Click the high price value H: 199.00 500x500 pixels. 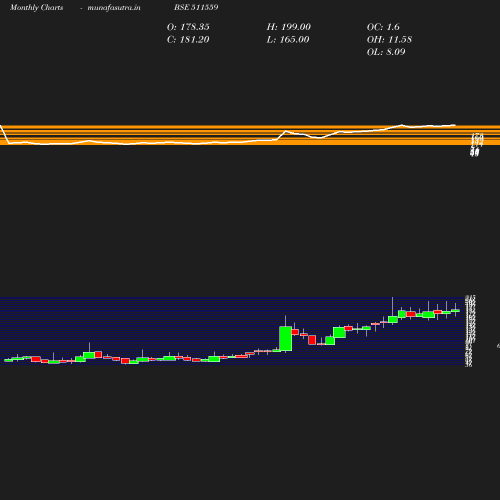(x=288, y=27)
